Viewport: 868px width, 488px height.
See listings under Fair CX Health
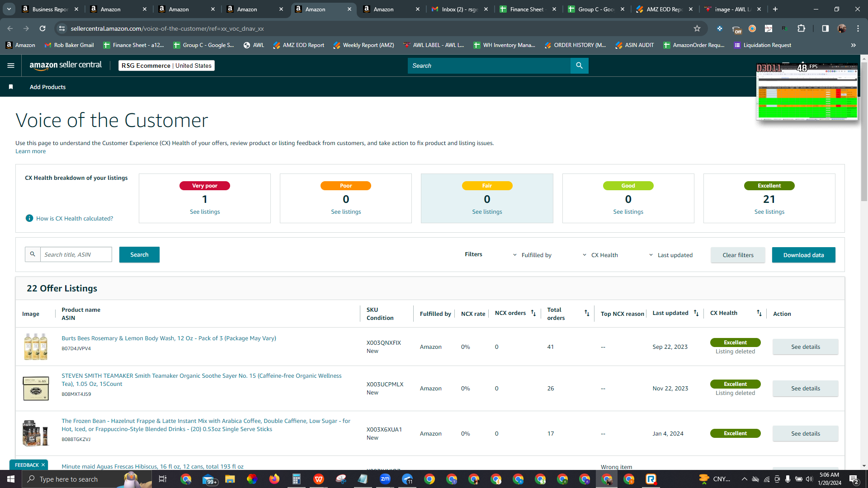[487, 211]
